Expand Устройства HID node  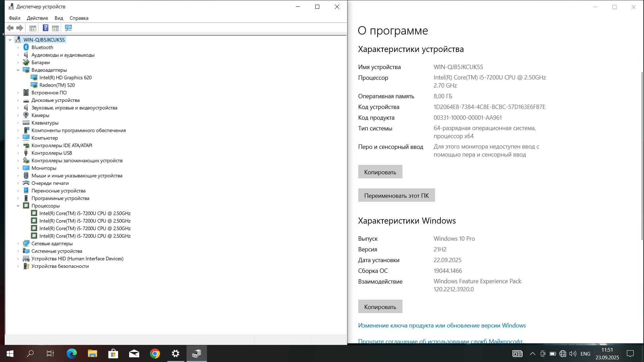[x=18, y=259]
